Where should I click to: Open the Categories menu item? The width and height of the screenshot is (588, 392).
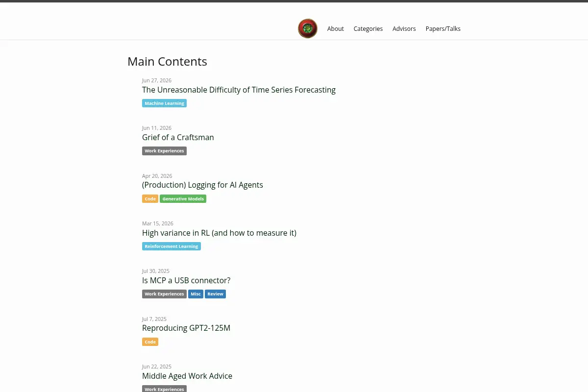click(368, 29)
